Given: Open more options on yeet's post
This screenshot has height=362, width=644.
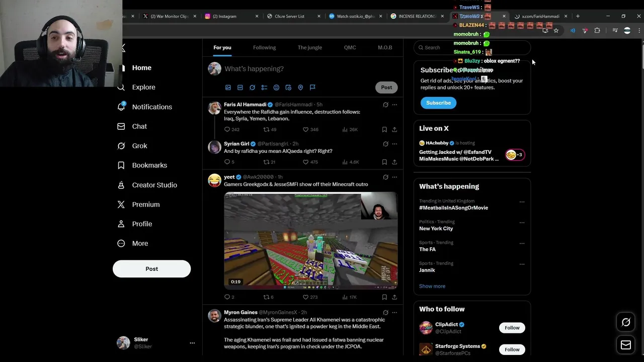Looking at the screenshot, I should click(x=394, y=177).
